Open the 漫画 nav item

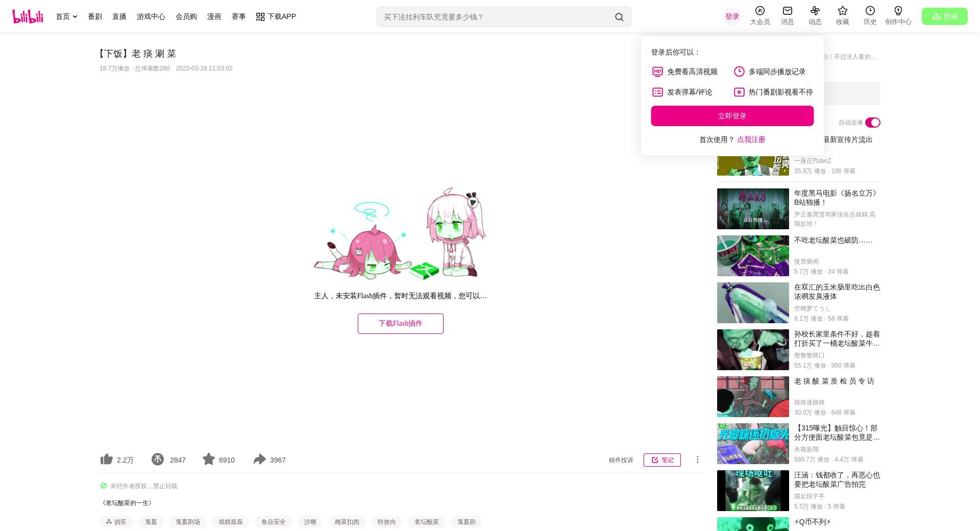coord(214,16)
